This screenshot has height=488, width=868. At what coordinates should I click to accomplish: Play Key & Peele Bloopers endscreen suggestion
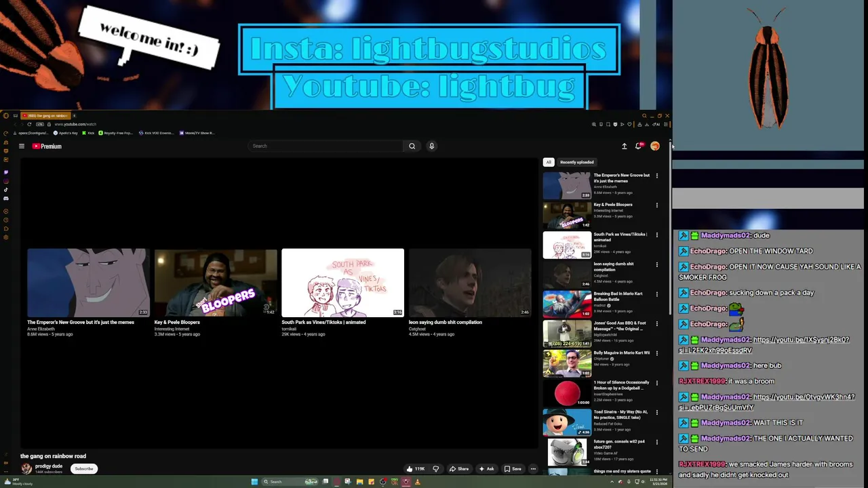click(216, 283)
